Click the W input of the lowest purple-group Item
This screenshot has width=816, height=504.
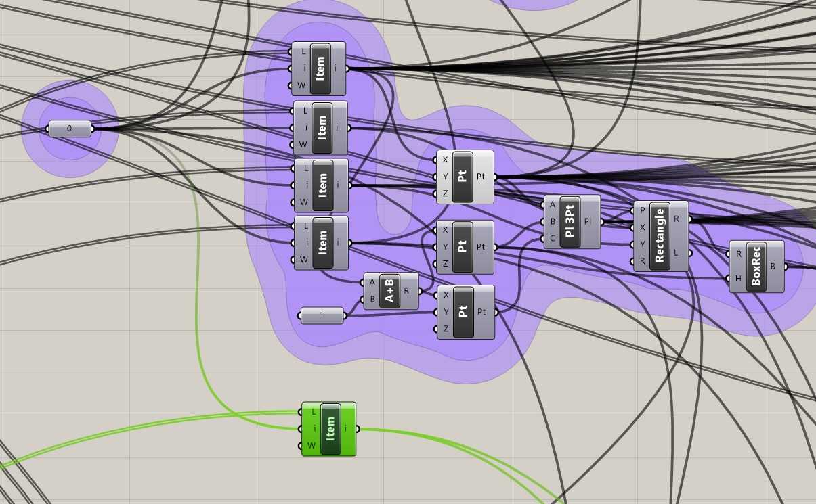(304, 260)
